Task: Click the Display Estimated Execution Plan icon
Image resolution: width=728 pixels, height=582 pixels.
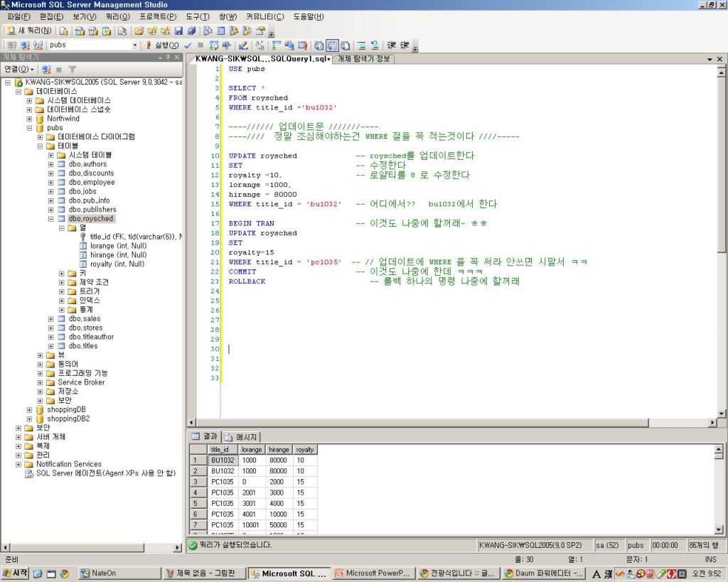Action: [x=213, y=45]
